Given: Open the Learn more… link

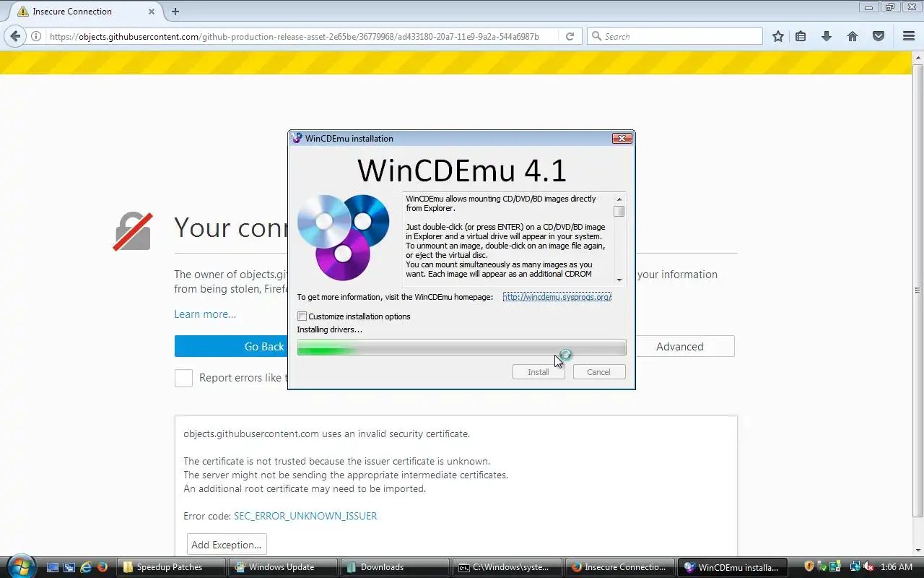Looking at the screenshot, I should [205, 314].
